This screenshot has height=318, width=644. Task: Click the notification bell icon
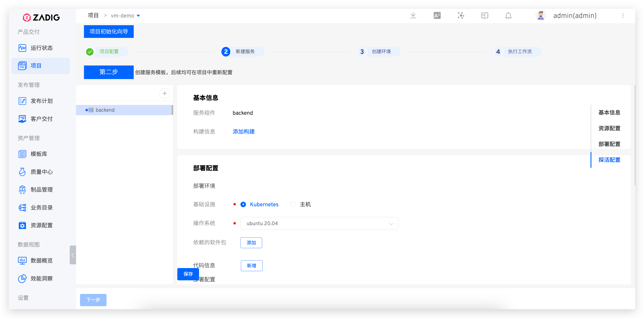point(508,16)
